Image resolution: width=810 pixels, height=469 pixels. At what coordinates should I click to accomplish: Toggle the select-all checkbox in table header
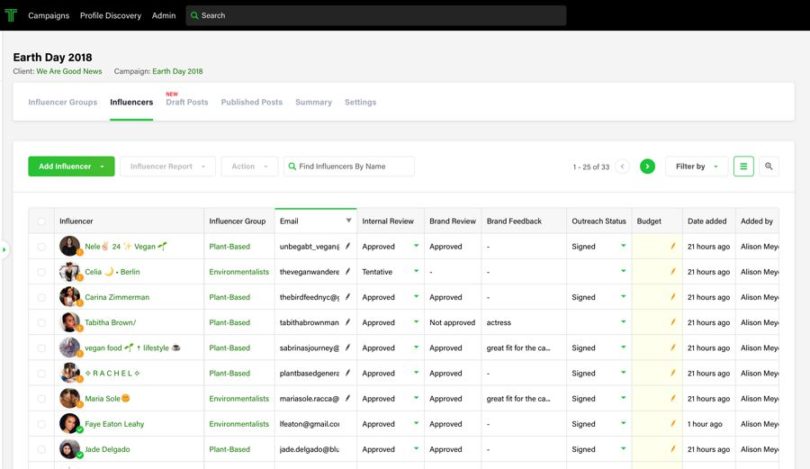click(41, 222)
